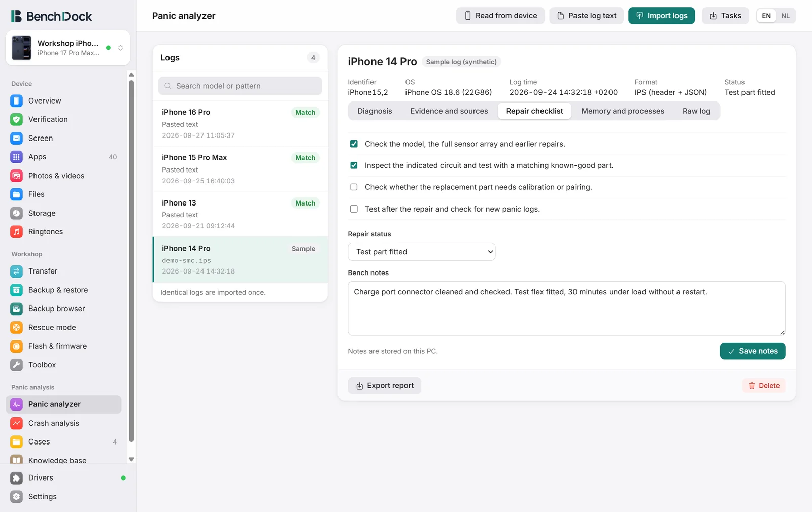Screen dimensions: 812x512
Task: Click the Storage icon
Action: click(x=17, y=213)
